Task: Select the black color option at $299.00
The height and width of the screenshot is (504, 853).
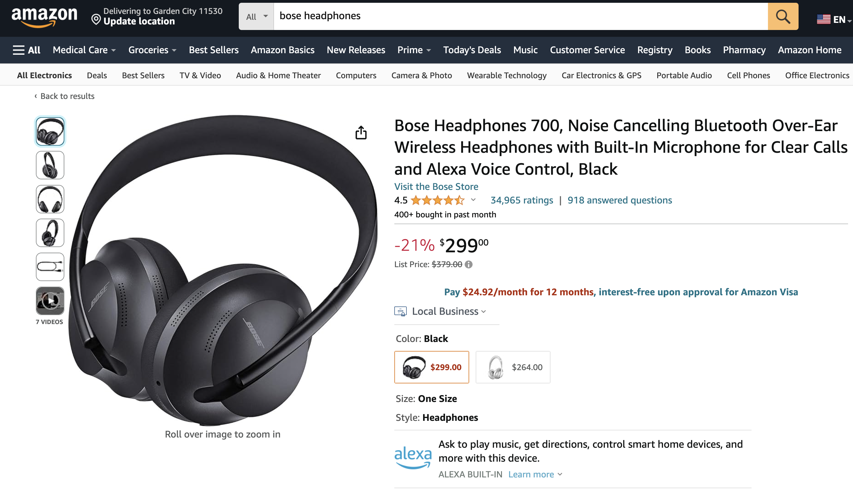Action: (431, 367)
